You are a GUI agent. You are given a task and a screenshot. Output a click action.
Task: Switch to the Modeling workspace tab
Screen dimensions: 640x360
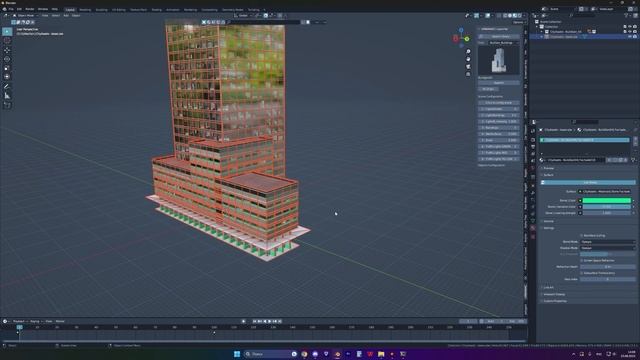click(85, 9)
